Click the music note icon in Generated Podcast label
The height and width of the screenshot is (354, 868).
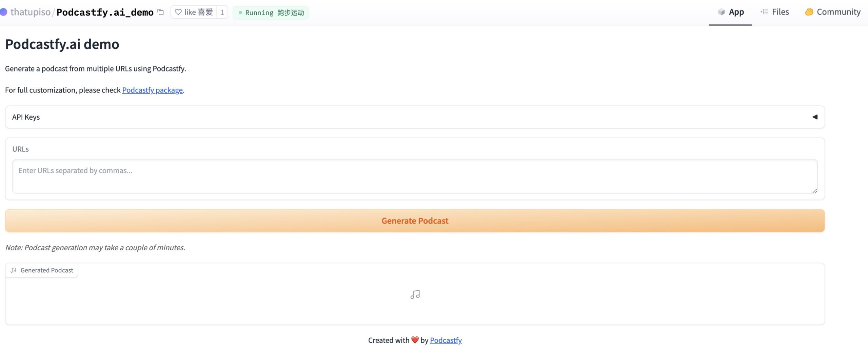pyautogui.click(x=13, y=270)
